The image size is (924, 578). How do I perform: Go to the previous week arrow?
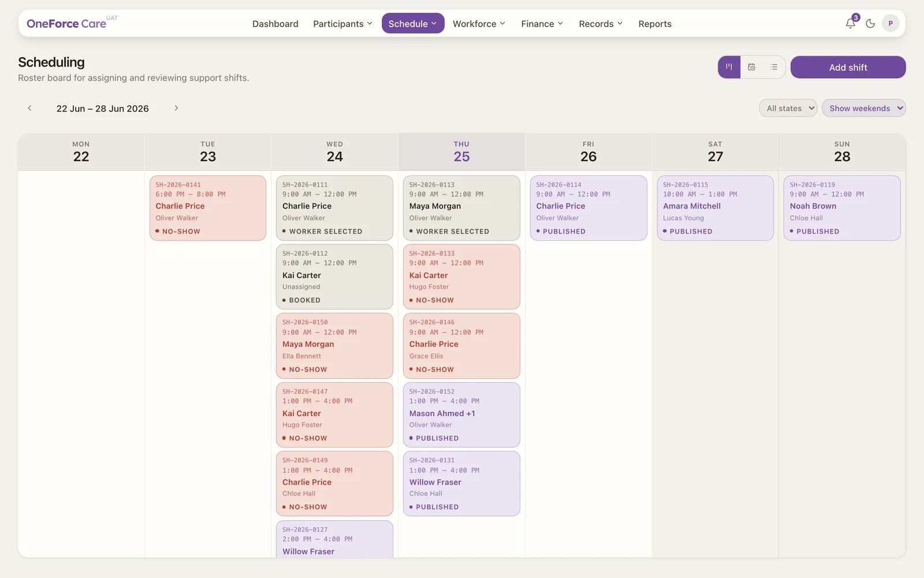point(29,108)
